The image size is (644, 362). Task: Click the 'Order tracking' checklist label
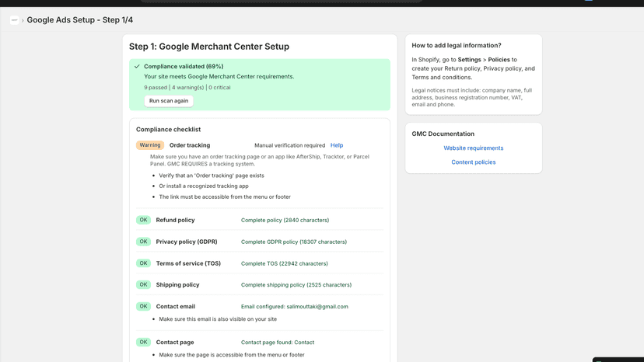189,145
